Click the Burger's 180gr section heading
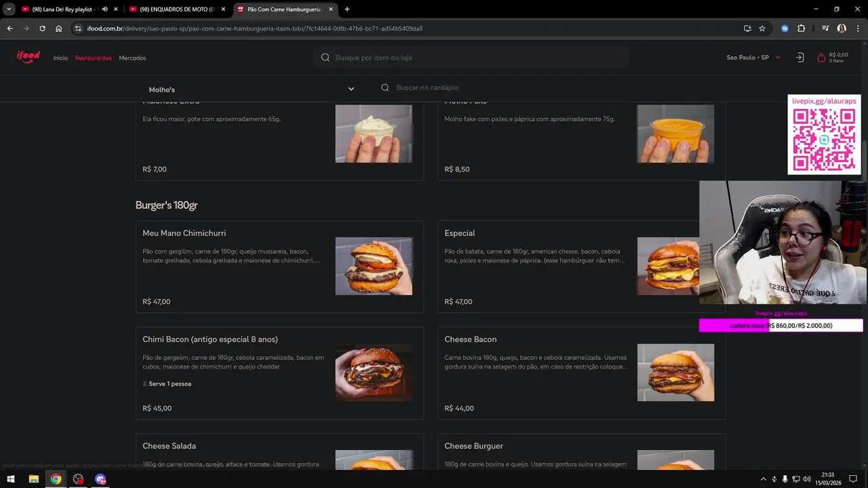This screenshot has height=488, width=868. pos(167,205)
